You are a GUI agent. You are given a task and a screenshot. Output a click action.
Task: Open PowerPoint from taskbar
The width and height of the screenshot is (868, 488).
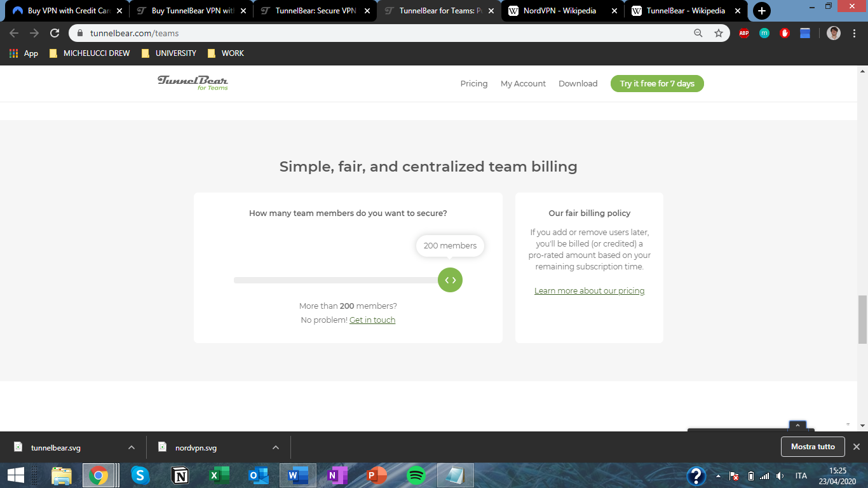tap(377, 475)
